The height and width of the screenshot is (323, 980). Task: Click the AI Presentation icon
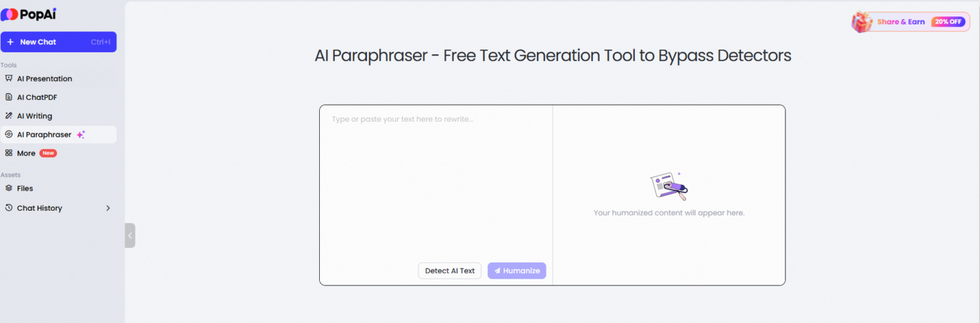(9, 79)
